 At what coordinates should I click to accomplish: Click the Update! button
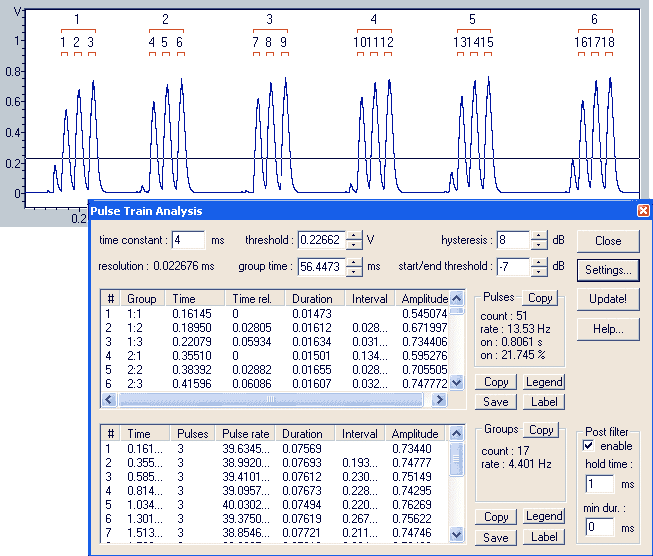pos(608,299)
